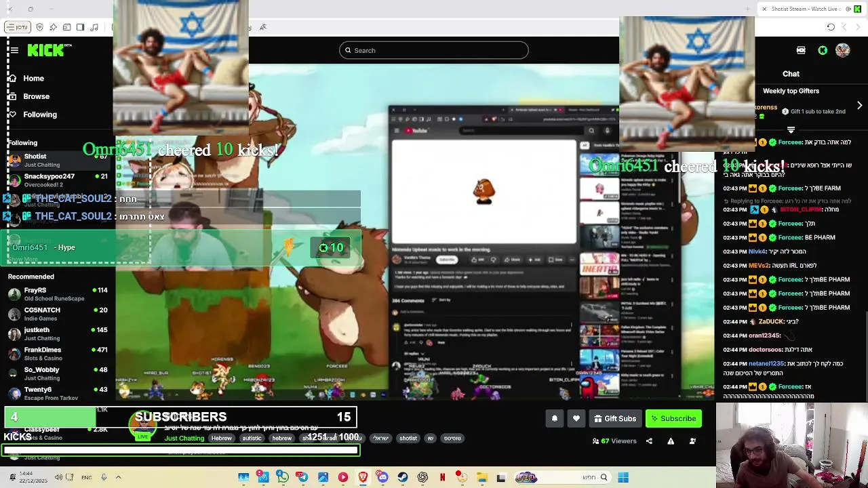Click username doctorsoos in chat

click(766, 350)
